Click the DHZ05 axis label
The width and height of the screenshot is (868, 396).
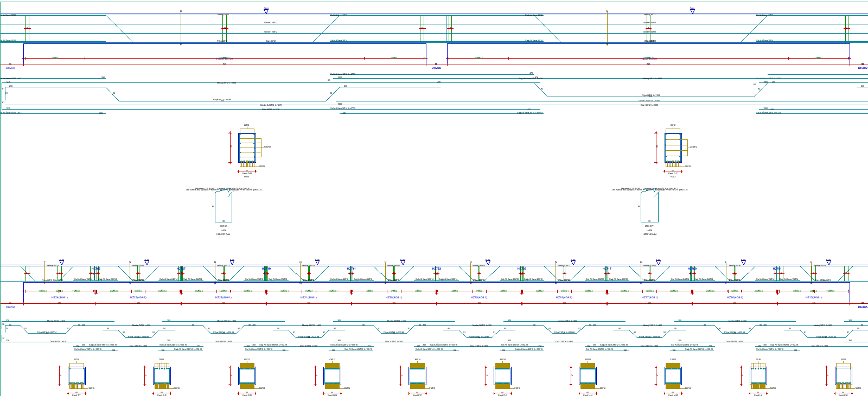[x=863, y=307]
